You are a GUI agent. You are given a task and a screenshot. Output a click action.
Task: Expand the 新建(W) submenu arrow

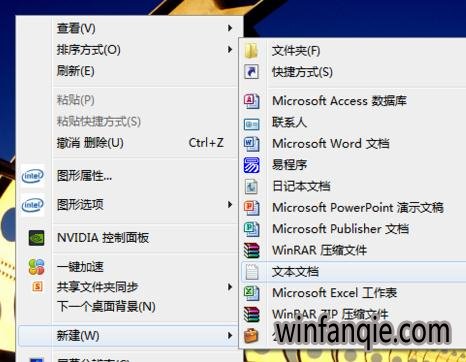pos(230,335)
